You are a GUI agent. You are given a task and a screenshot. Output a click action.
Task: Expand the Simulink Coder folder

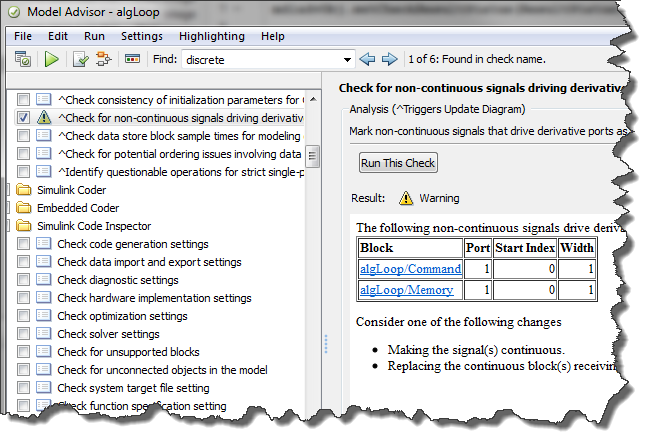click(x=24, y=190)
